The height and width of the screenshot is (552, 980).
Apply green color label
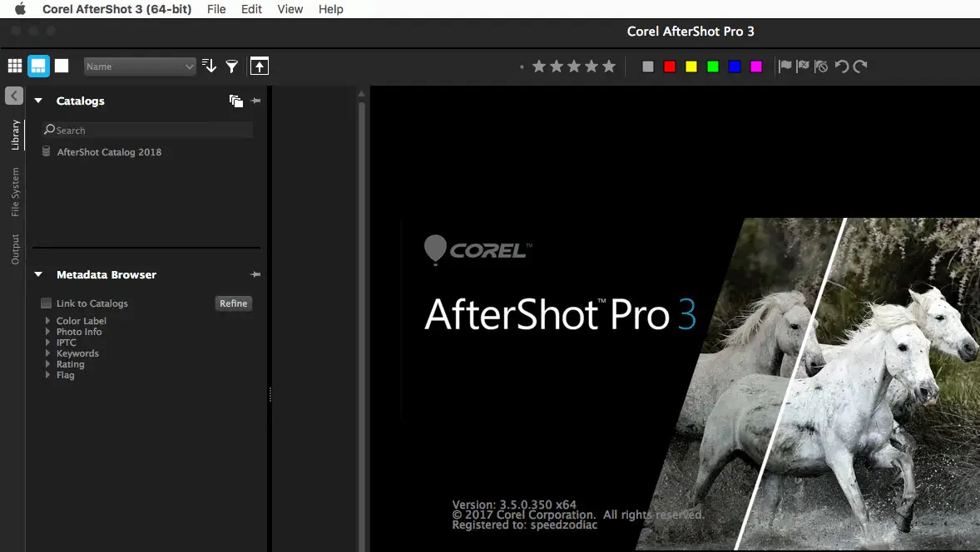pos(712,67)
